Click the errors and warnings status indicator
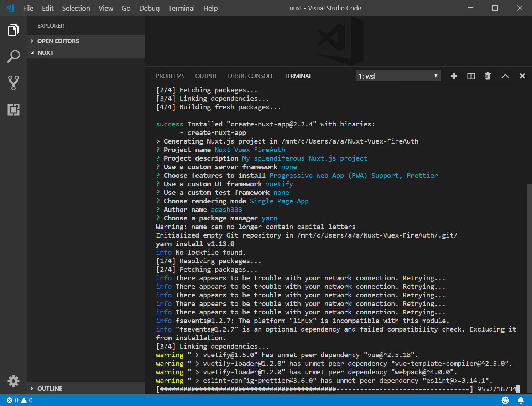 20,400
